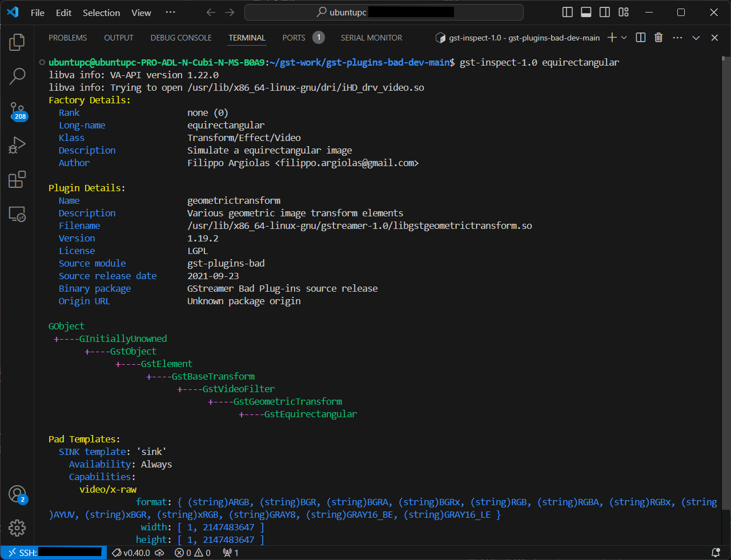Click the version value '1.19.2'
Screen dimensions: 731x560
203,238
